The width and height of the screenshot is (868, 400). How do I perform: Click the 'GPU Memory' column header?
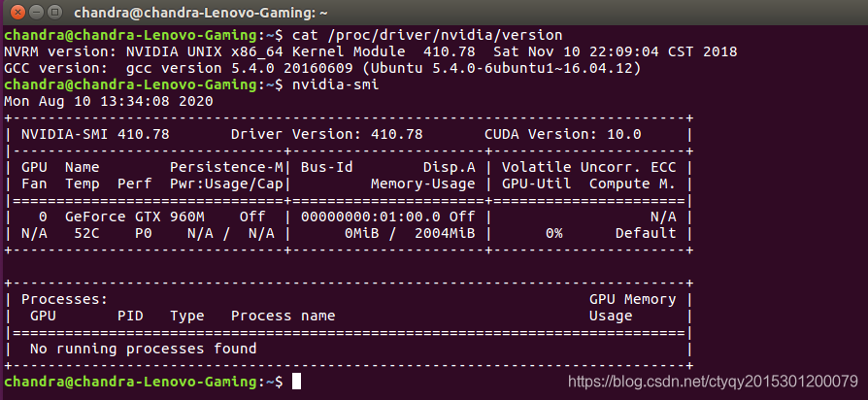(632, 299)
